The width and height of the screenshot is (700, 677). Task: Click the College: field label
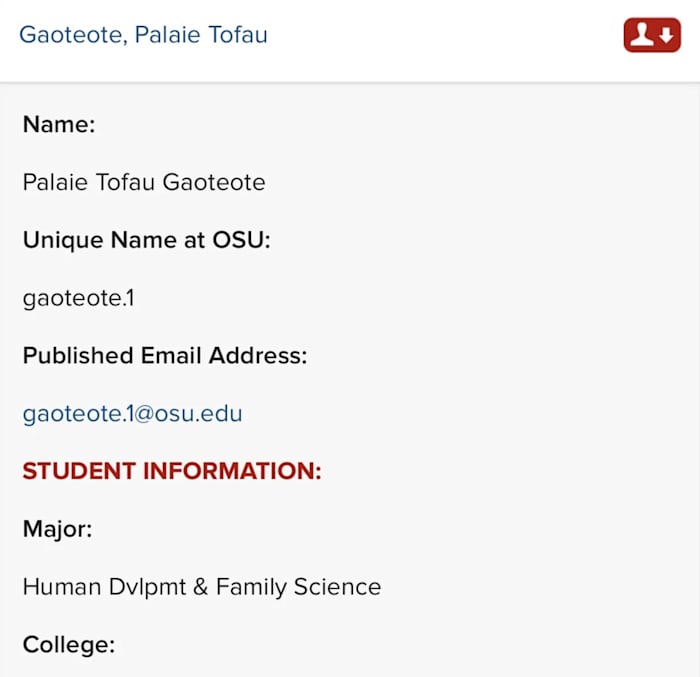pos(68,644)
